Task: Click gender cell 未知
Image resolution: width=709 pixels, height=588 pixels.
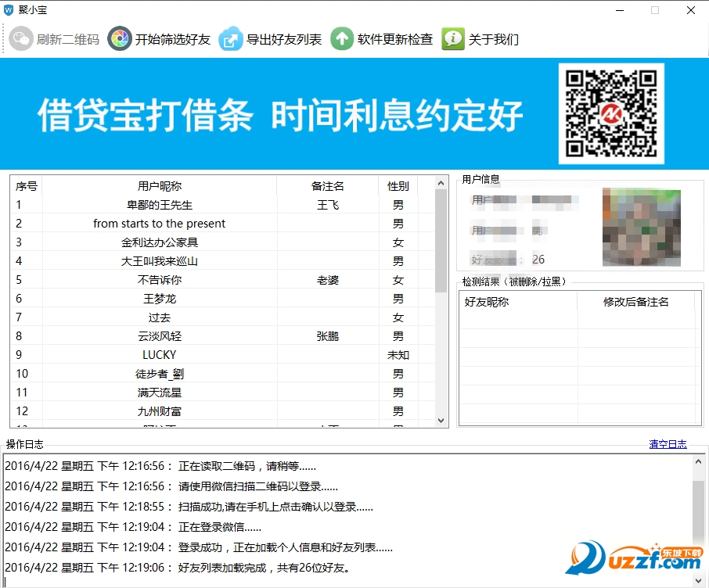Action: pos(398,355)
